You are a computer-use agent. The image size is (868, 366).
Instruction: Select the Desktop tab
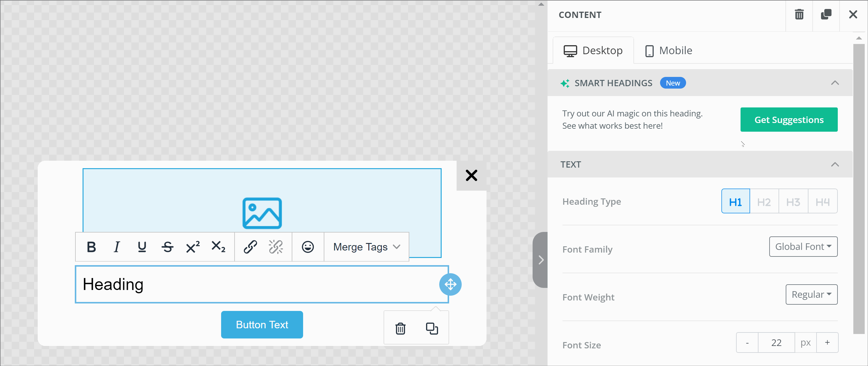pyautogui.click(x=593, y=51)
